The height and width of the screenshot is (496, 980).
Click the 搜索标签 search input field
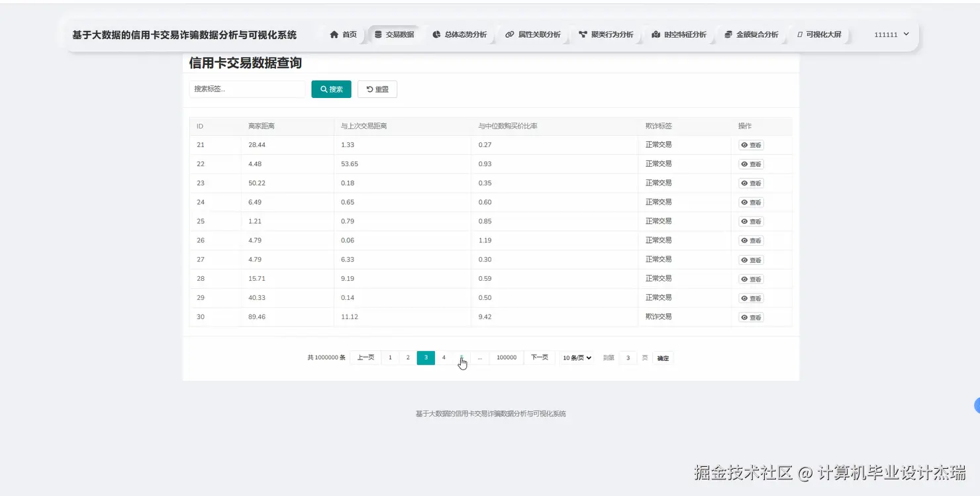pyautogui.click(x=247, y=89)
